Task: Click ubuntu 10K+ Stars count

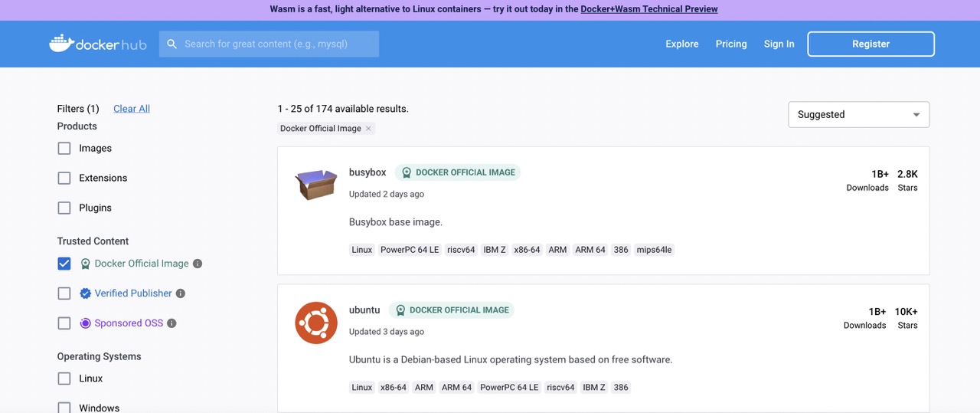Action: pos(906,312)
